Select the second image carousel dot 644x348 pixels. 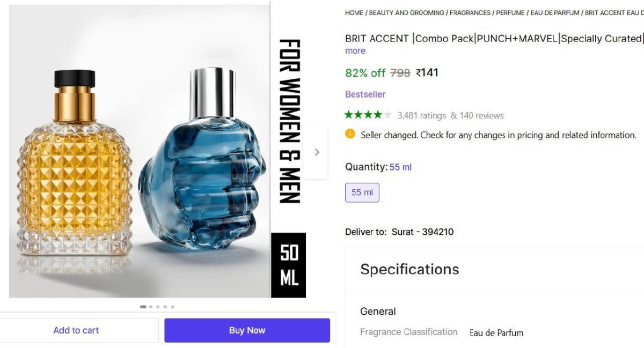(151, 307)
